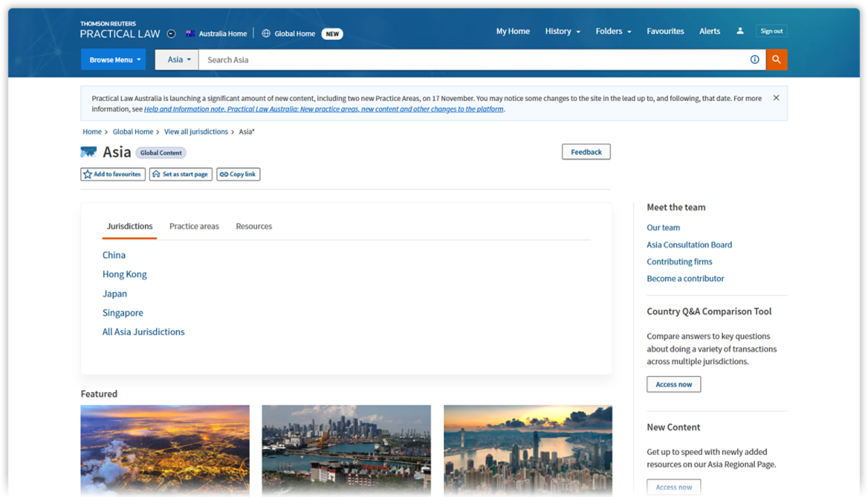Open the Asia search scope dropdown
The width and height of the screenshot is (868, 497).
coord(176,60)
